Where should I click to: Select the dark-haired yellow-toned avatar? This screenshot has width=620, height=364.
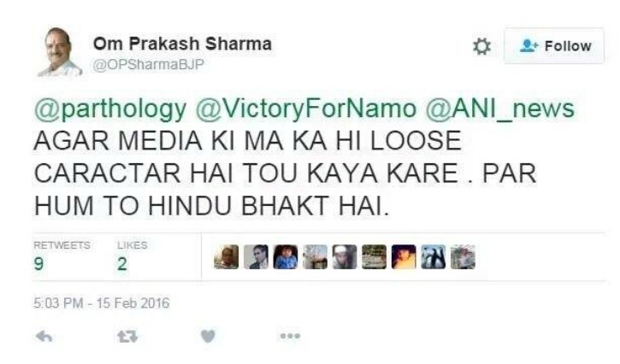[404, 257]
